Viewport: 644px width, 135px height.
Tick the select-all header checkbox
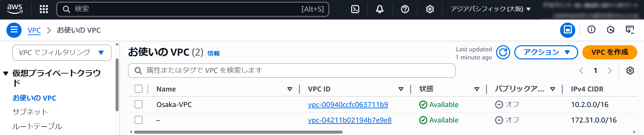coord(139,89)
